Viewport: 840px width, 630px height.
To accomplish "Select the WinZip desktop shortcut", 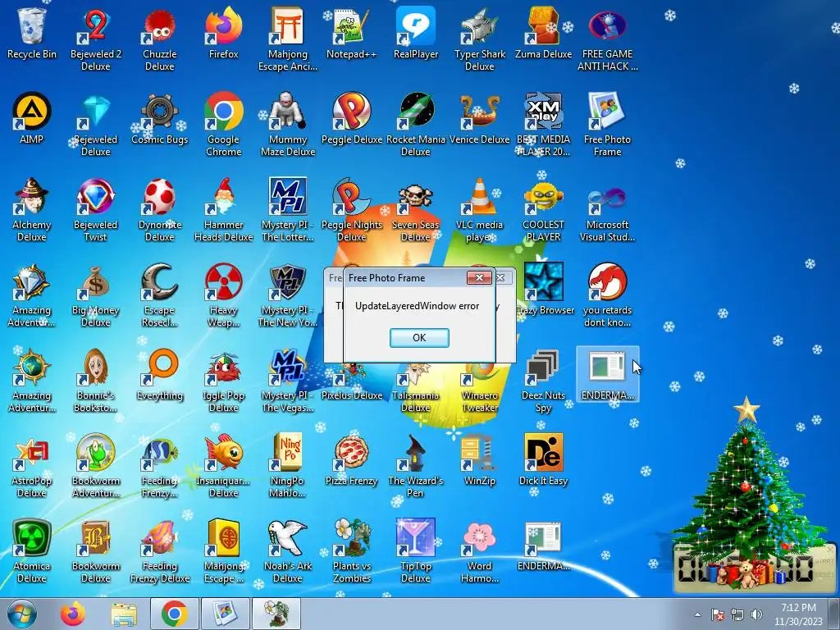I will click(x=479, y=461).
